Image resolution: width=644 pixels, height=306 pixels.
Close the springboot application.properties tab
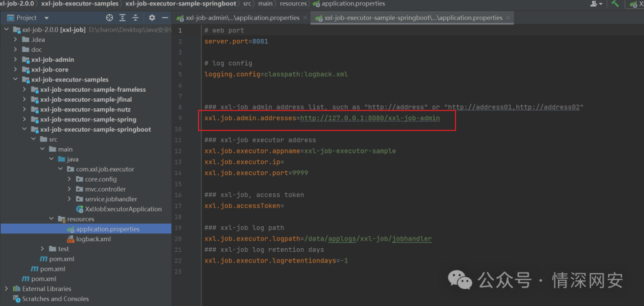(507, 18)
